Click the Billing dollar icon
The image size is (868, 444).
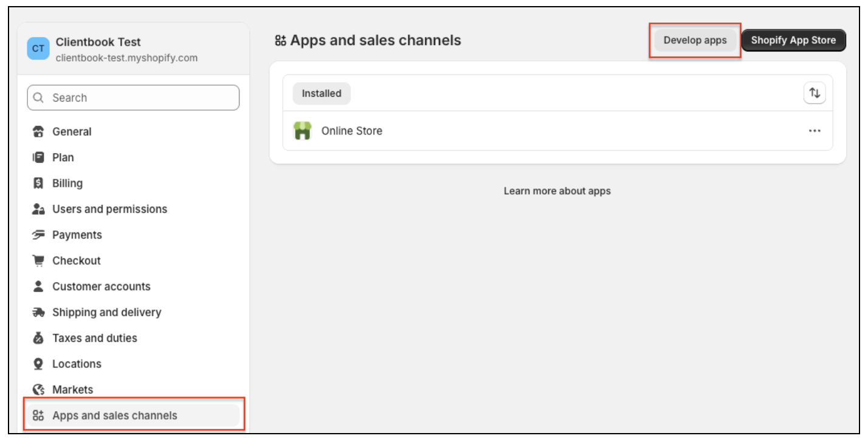(39, 183)
